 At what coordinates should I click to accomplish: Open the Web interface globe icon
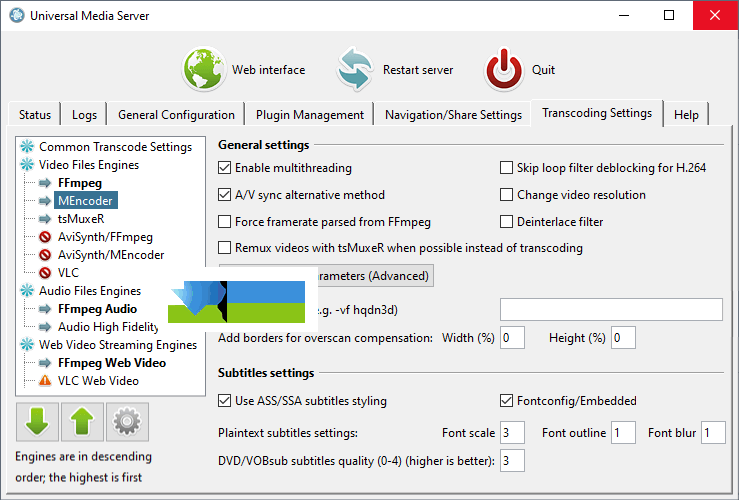pyautogui.click(x=204, y=69)
